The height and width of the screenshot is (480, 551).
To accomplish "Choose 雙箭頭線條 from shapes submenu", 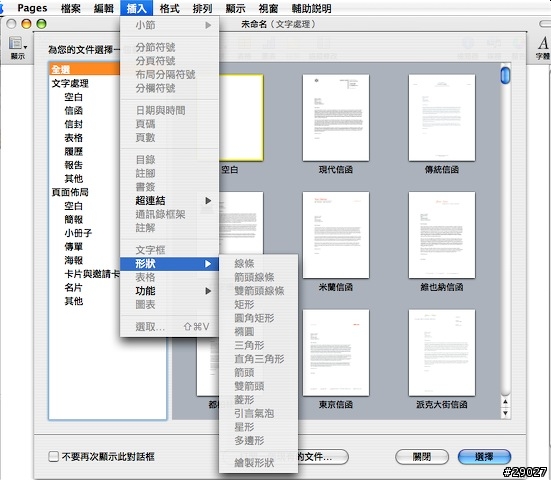I will (258, 291).
